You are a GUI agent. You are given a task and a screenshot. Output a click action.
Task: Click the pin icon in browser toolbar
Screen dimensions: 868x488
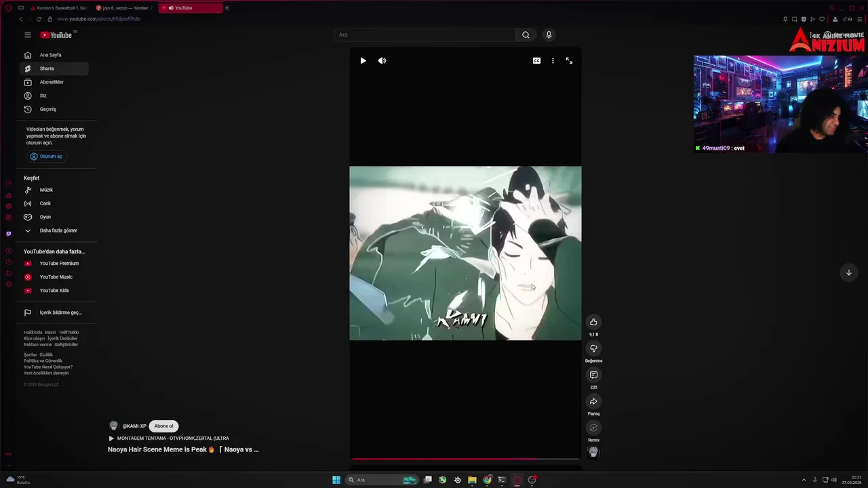pos(785,19)
